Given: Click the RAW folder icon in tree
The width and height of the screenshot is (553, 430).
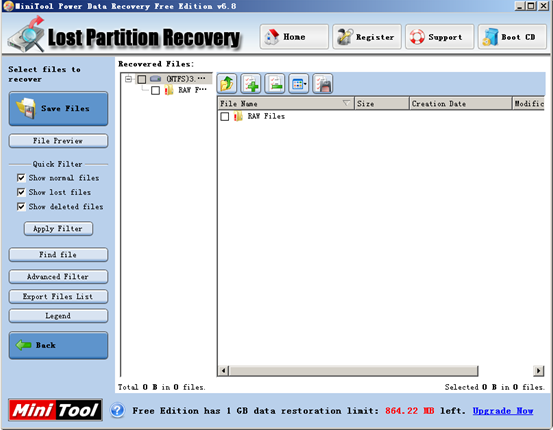Looking at the screenshot, I should (169, 90).
